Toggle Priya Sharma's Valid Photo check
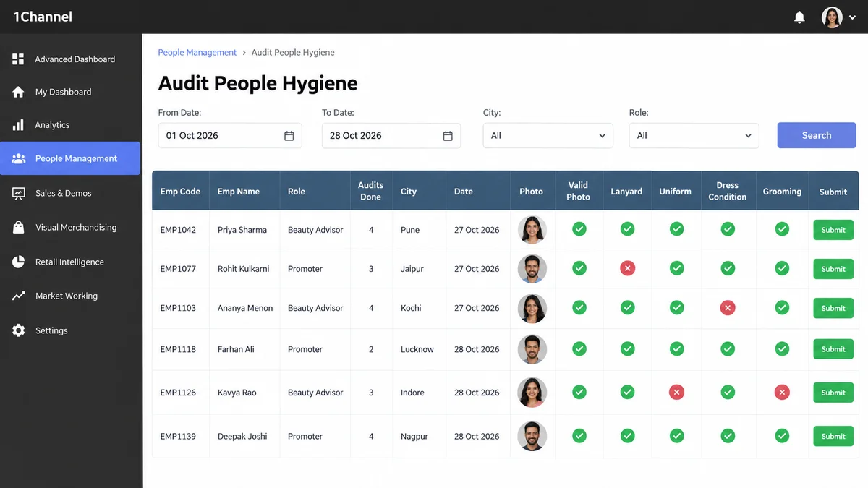This screenshot has width=868, height=488. click(x=579, y=229)
